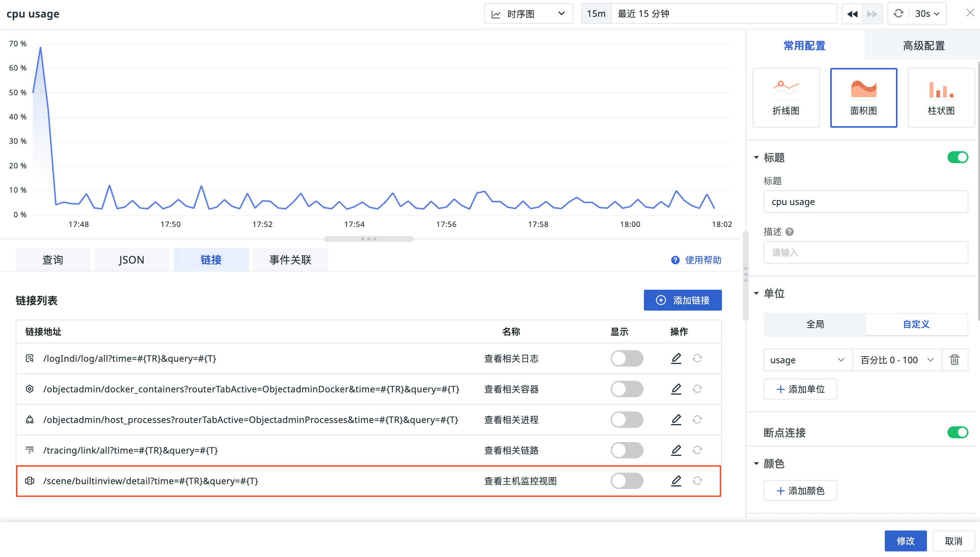Click the 添加链接 button

pos(682,300)
